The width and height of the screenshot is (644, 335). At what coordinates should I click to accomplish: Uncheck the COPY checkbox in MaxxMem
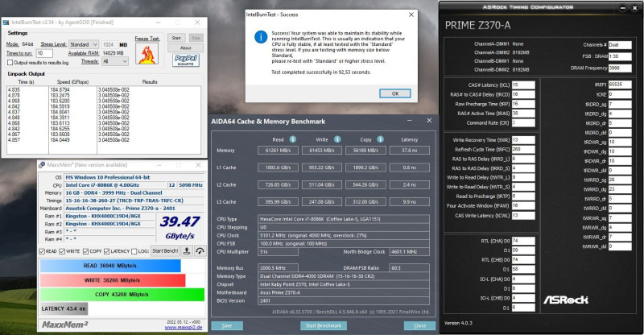pyautogui.click(x=85, y=251)
